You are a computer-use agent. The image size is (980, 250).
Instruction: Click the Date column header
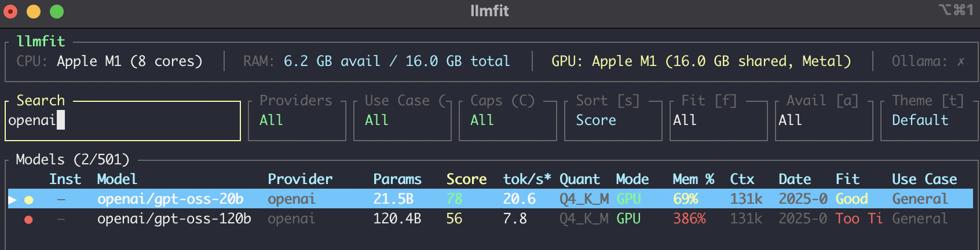pos(795,179)
